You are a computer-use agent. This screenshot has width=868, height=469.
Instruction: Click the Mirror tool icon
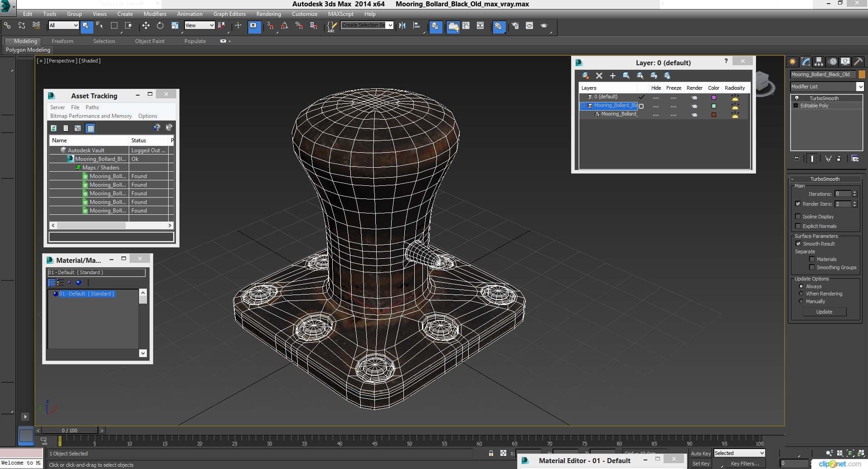coord(402,26)
